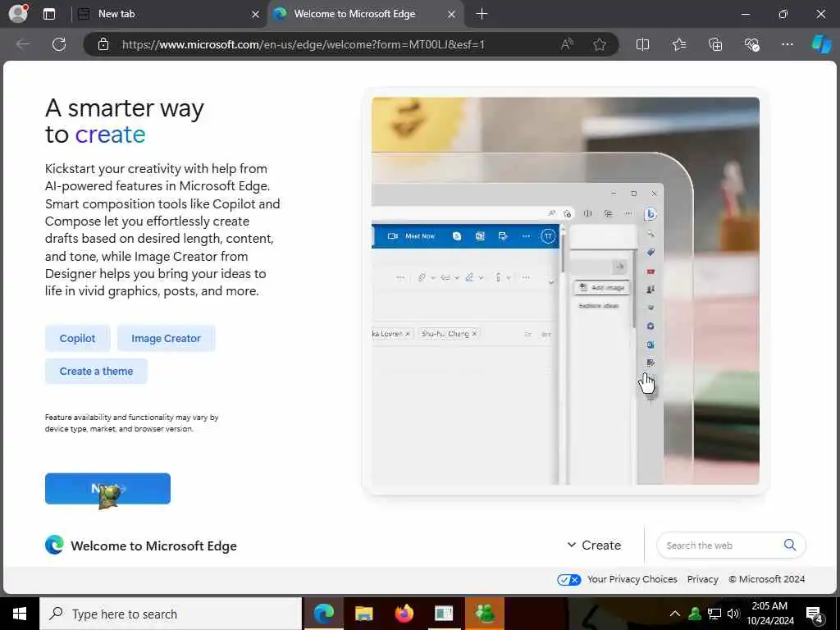This screenshot has width=840, height=630.
Task: Open split screen view
Action: click(642, 44)
